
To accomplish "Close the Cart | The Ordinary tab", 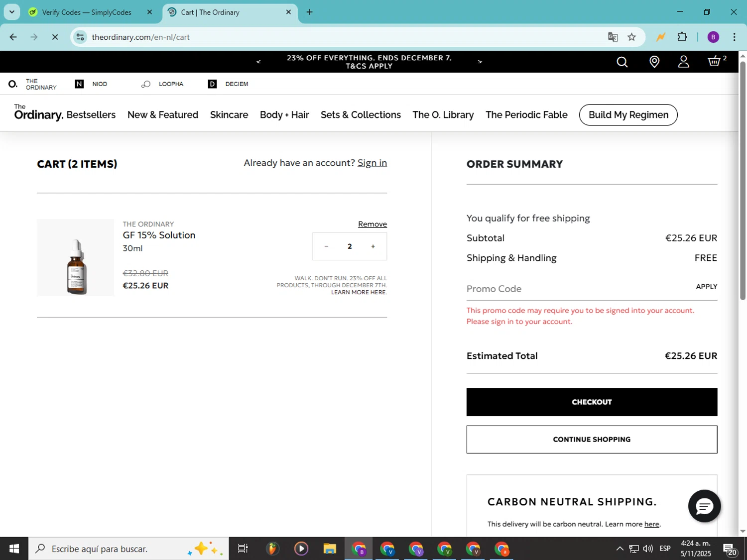I will 288,12.
